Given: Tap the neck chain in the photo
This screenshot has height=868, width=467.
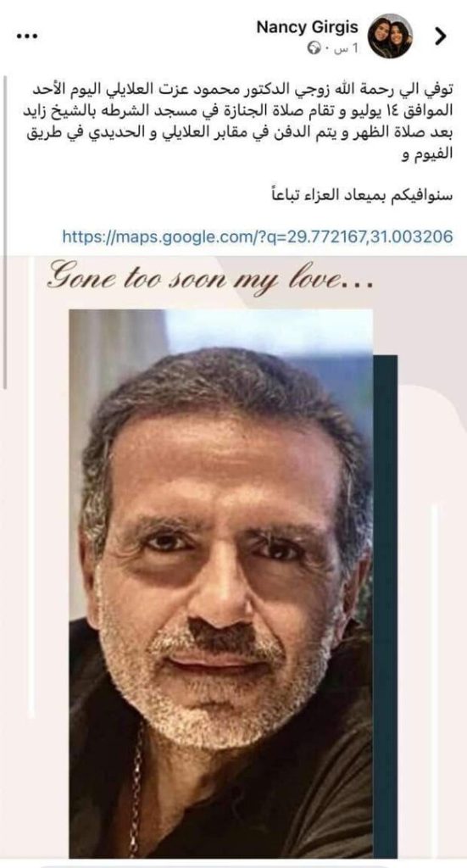Looking at the screenshot, I should (136, 792).
